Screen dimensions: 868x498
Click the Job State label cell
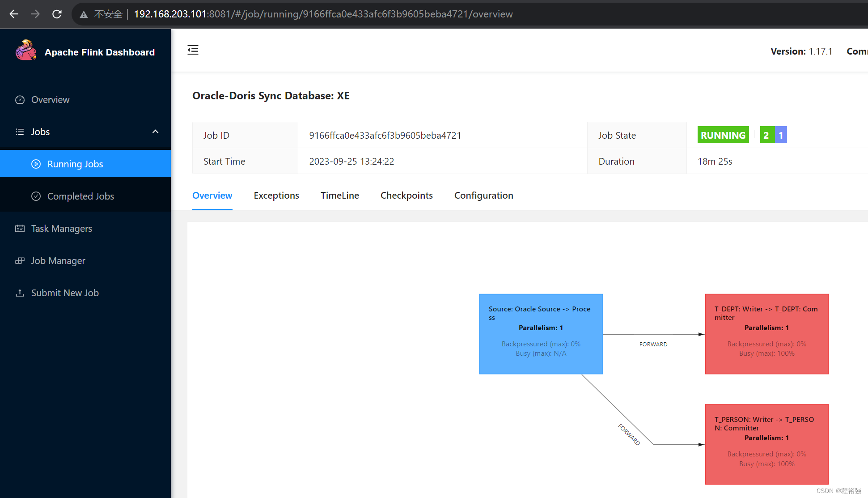(x=637, y=135)
